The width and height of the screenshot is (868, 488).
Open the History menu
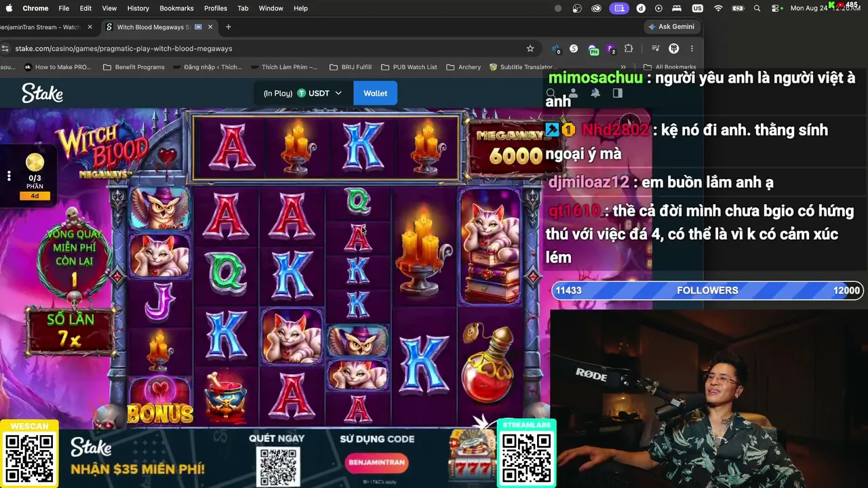pyautogui.click(x=138, y=8)
